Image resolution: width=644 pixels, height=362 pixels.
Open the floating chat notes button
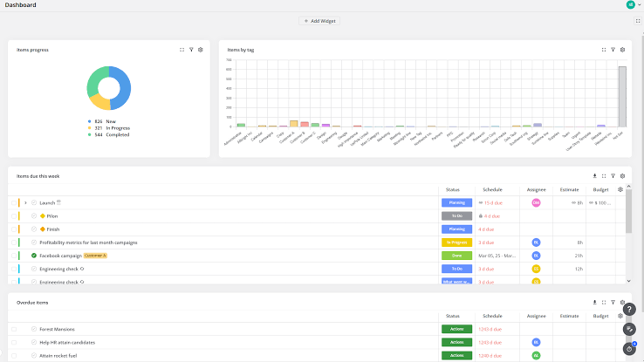click(x=629, y=329)
